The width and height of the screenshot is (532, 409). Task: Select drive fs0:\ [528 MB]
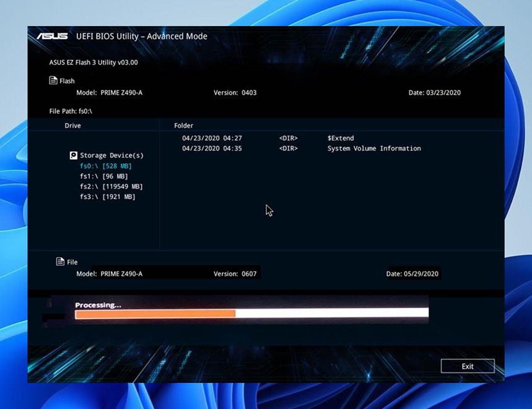[x=105, y=166]
